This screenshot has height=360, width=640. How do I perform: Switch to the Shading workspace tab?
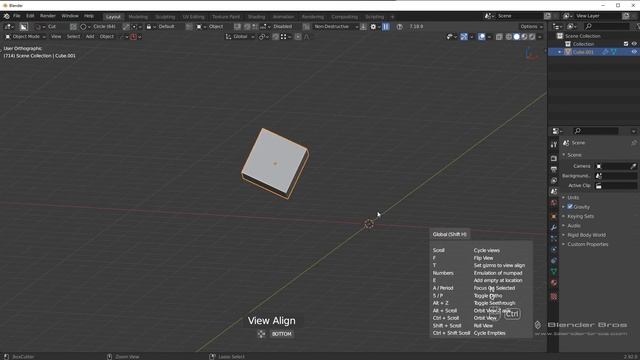[256, 17]
